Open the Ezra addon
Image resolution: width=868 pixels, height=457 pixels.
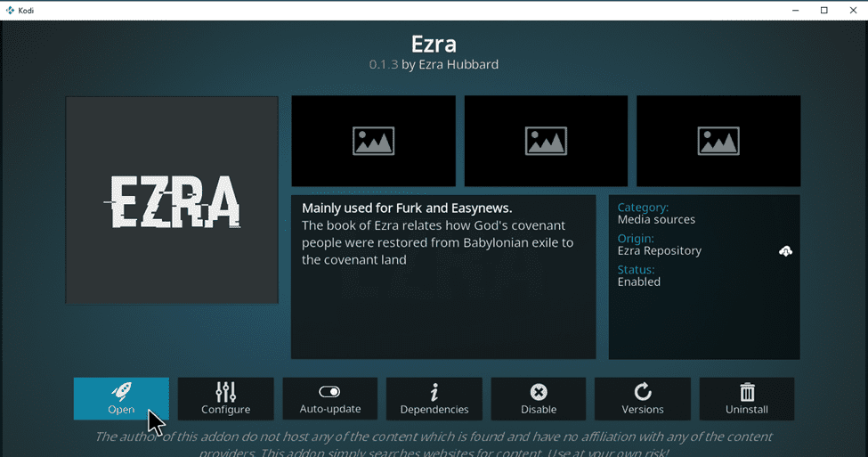coord(121,399)
